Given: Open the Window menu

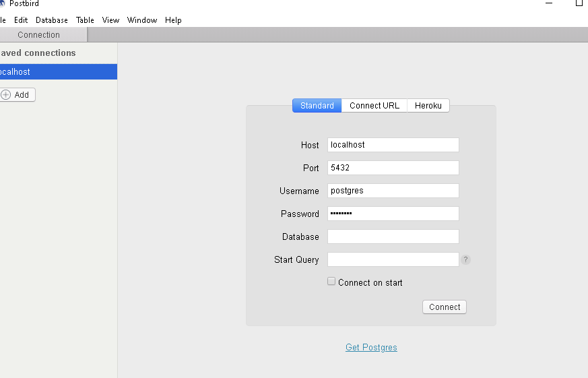Looking at the screenshot, I should [142, 20].
